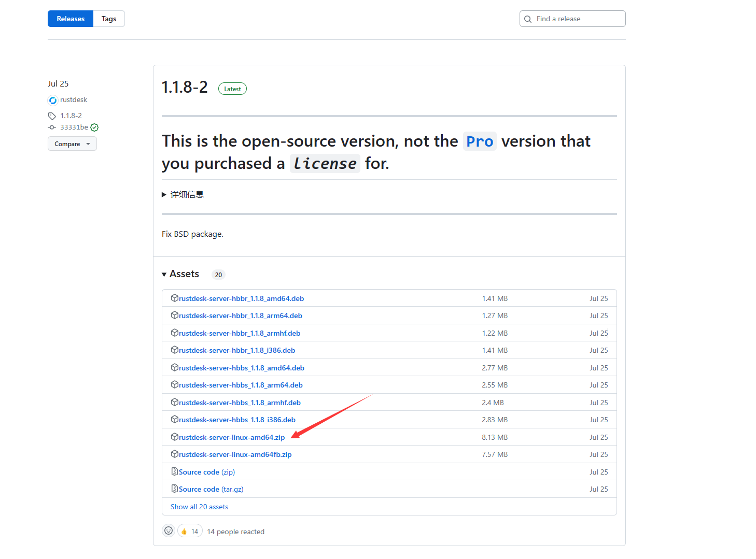756x559 pixels.
Task: Open commit 33331be
Action: (74, 127)
